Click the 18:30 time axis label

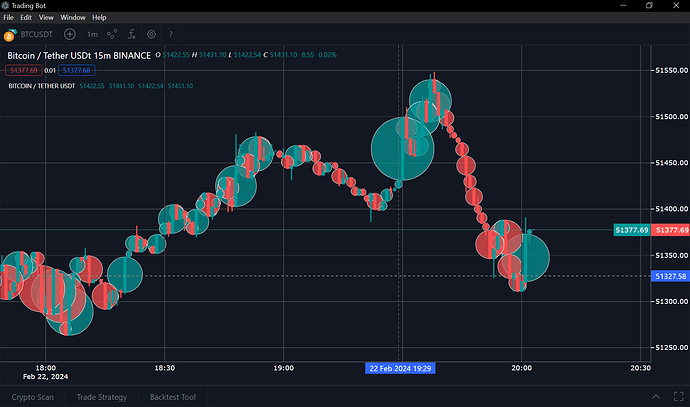point(165,368)
